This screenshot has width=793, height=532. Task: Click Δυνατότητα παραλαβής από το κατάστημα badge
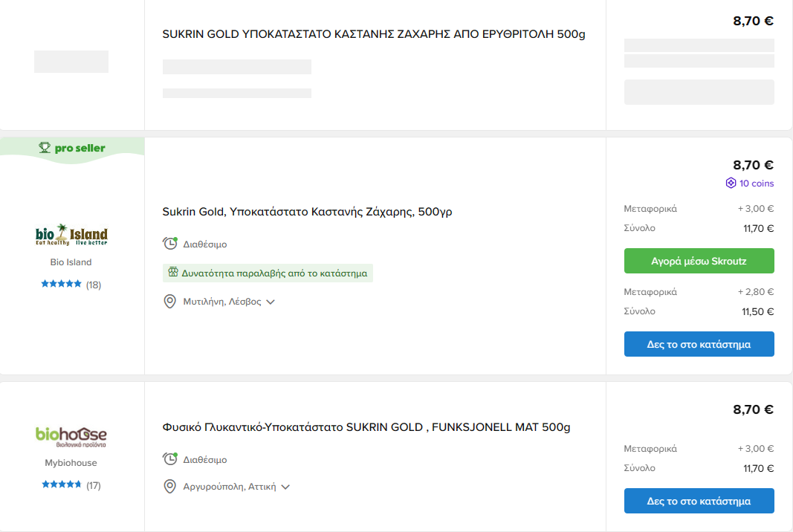click(x=268, y=273)
